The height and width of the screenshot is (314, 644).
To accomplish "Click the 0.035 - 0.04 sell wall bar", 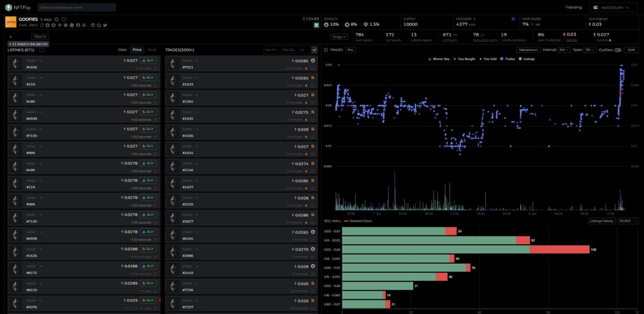I will tap(466, 249).
